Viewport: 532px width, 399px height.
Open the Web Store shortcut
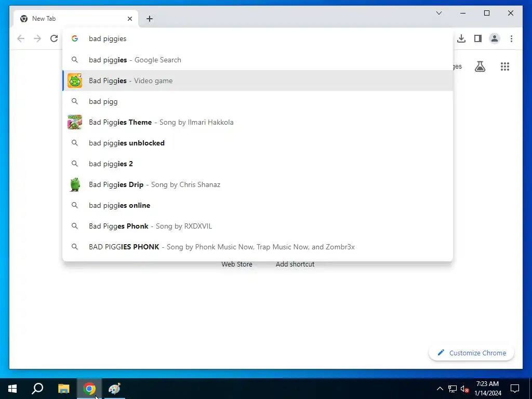tap(237, 264)
